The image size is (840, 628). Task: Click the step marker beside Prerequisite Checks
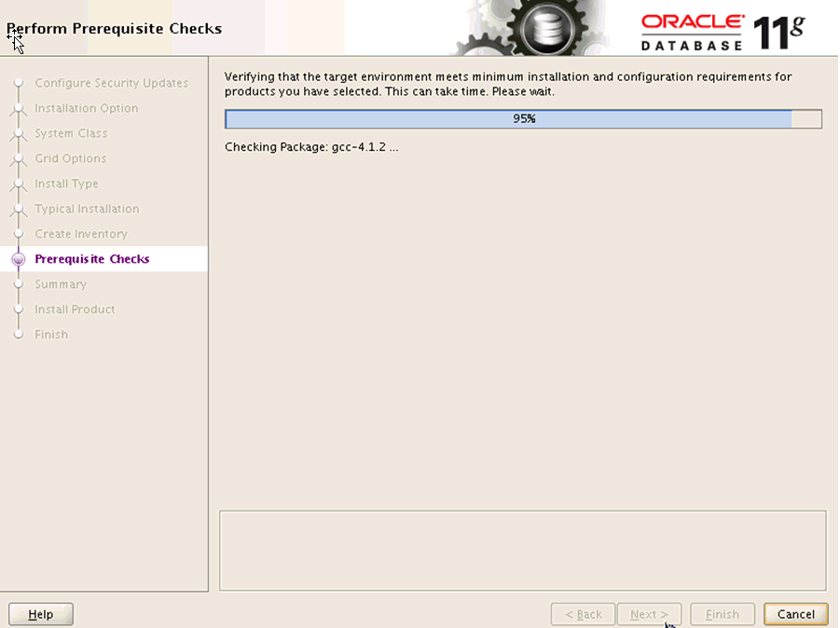19,259
